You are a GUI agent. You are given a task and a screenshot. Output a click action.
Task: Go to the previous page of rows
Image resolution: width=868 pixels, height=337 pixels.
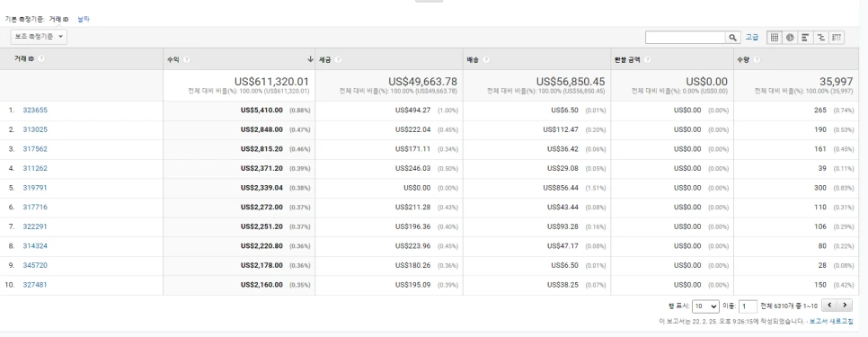coord(829,305)
